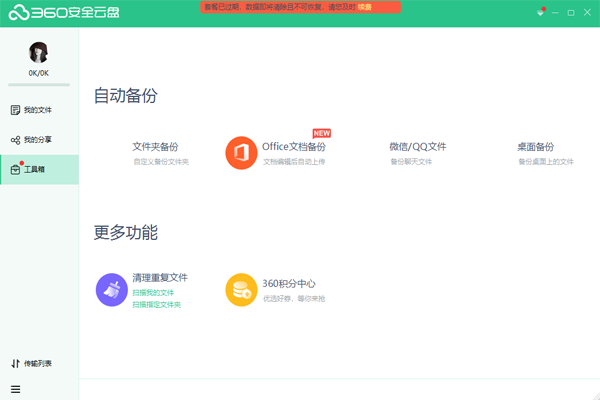Click the user avatar picture
This screenshot has height=400, width=600.
(39, 53)
